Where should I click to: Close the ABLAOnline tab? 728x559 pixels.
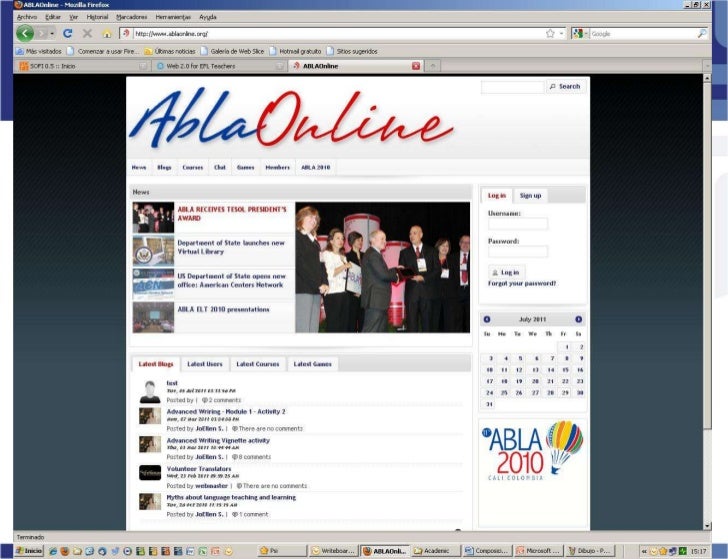(416, 66)
